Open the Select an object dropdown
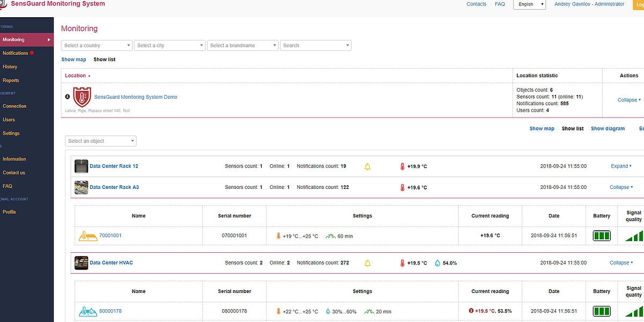This screenshot has height=322, width=644. click(101, 141)
